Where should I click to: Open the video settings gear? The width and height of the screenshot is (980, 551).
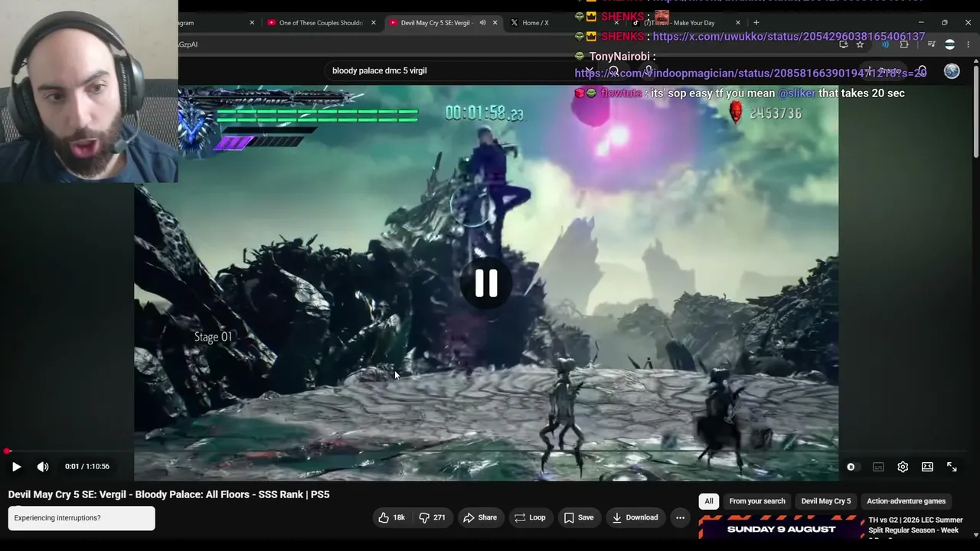coord(903,467)
